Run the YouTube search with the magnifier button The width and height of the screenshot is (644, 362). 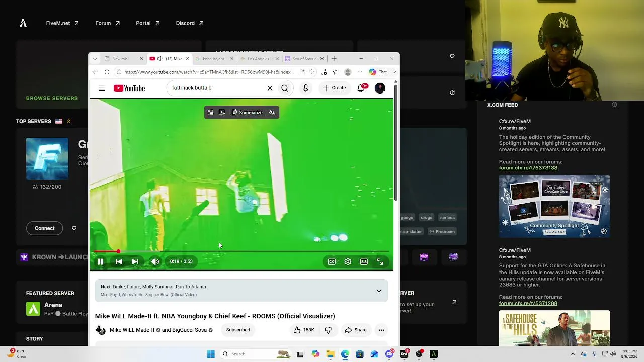tap(285, 88)
